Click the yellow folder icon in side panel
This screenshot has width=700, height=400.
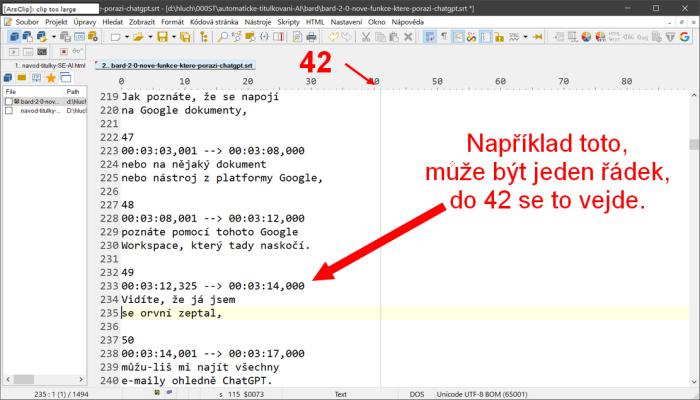click(x=22, y=78)
